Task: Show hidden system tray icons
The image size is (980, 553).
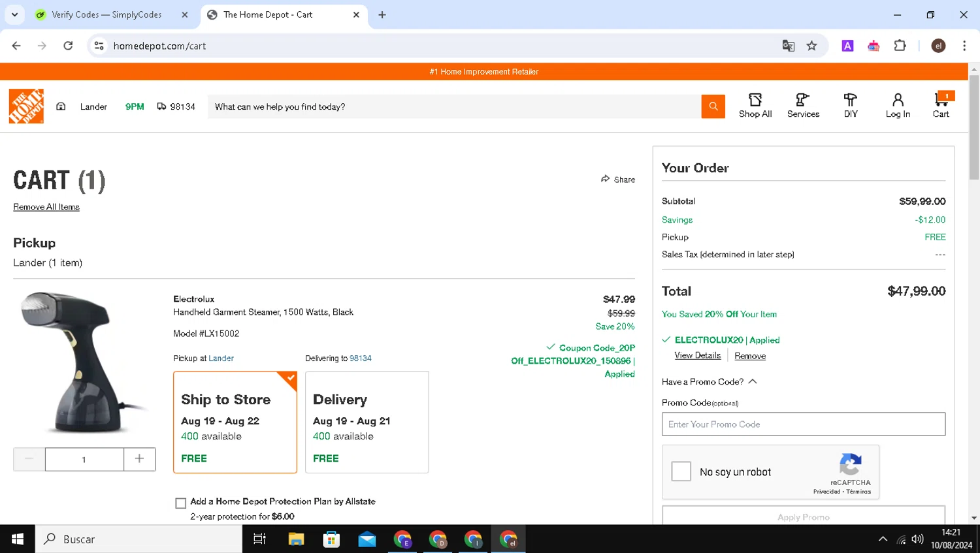Action: (883, 539)
